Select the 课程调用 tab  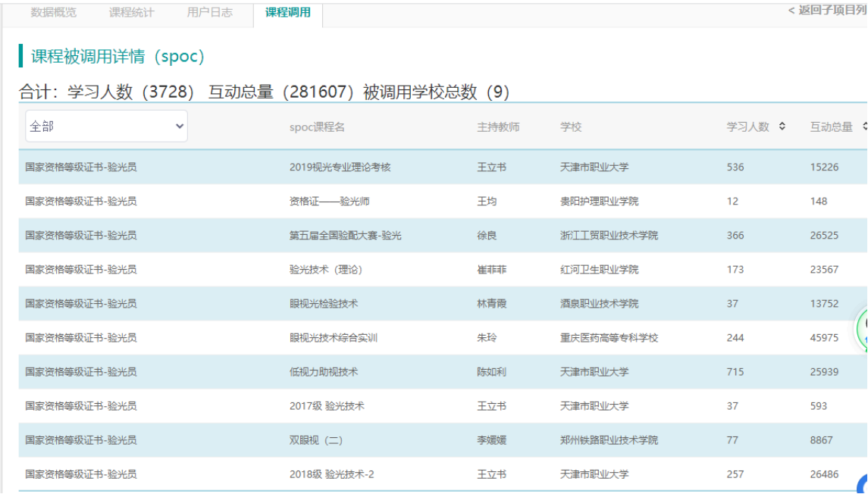288,13
